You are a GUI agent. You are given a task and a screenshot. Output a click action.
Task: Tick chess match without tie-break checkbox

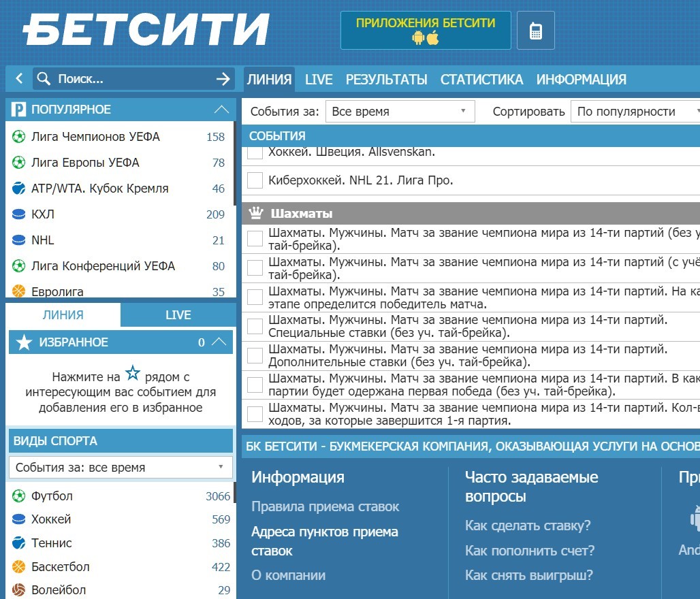[255, 239]
